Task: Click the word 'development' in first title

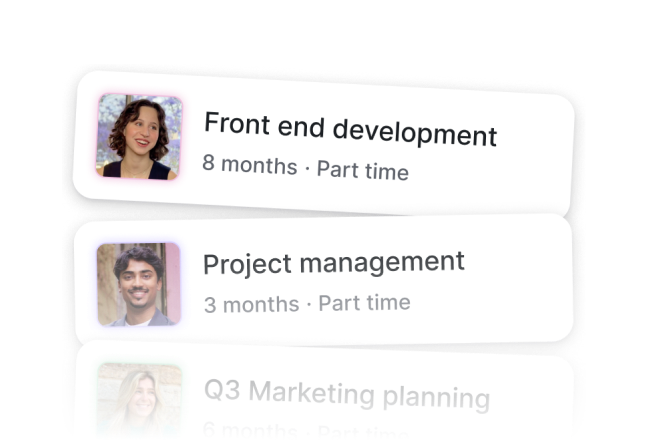Action: [x=415, y=132]
